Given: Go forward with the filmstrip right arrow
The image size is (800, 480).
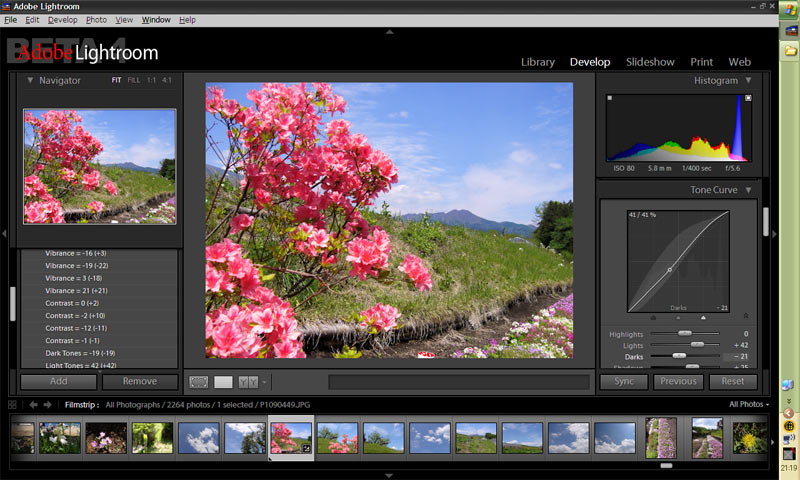Looking at the screenshot, I should [x=47, y=405].
